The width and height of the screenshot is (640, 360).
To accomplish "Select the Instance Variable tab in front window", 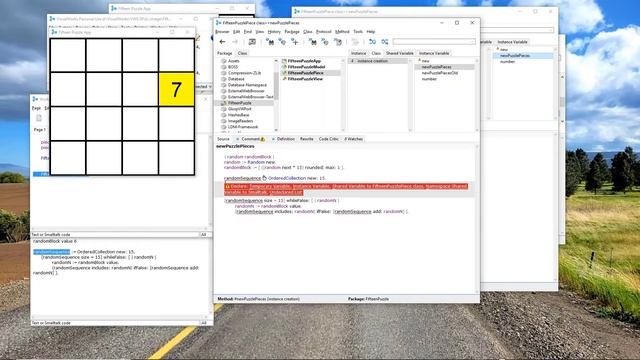I will click(434, 53).
